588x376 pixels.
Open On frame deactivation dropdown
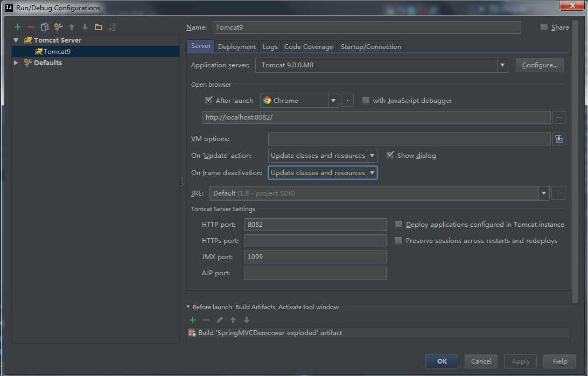point(372,172)
